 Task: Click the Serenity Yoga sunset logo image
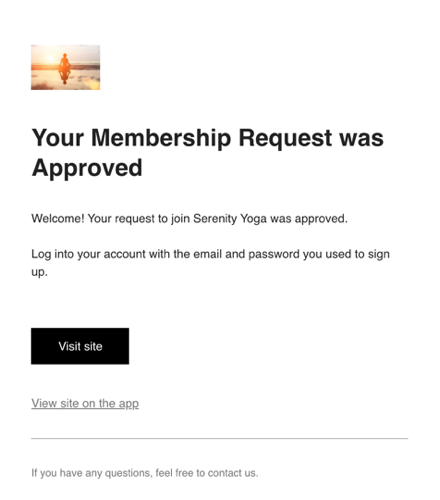coord(66,67)
